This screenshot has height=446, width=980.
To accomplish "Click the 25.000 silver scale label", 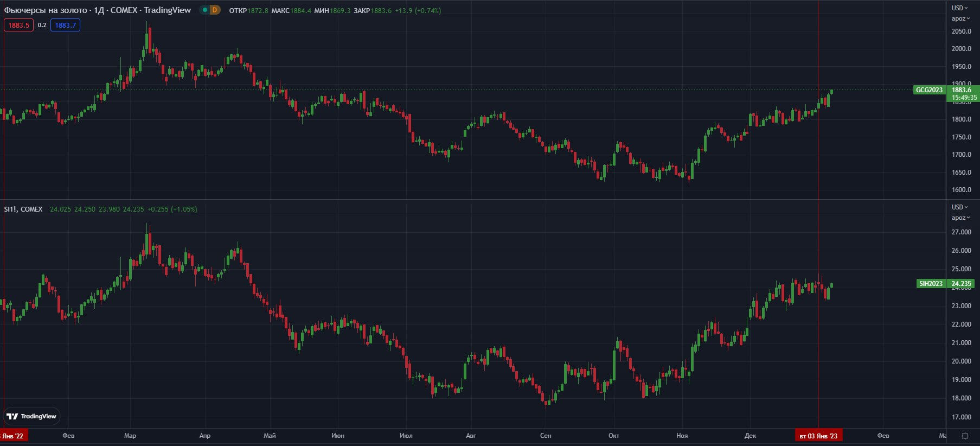I will (x=961, y=269).
